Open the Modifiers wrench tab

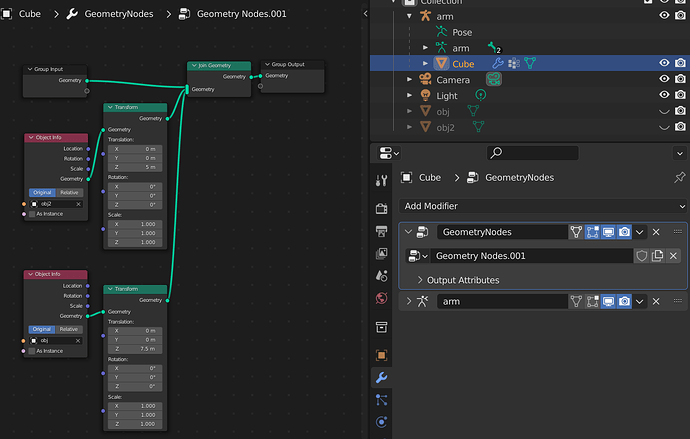click(382, 377)
